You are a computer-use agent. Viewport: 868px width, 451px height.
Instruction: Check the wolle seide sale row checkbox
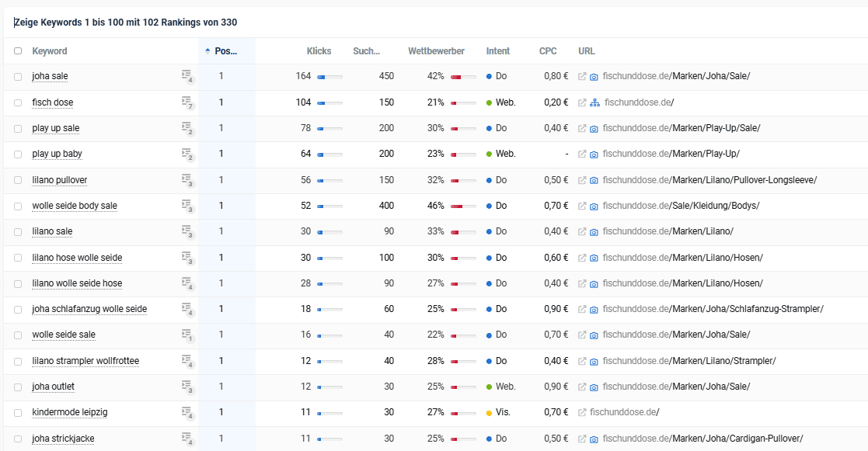(18, 335)
